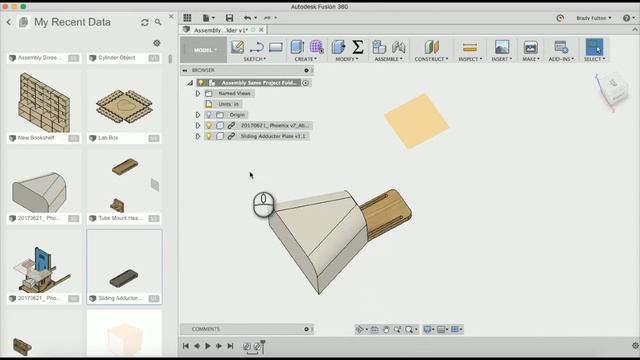640x360 pixels.
Task: Expand the 20170621_Phoenix component node
Action: click(x=198, y=125)
